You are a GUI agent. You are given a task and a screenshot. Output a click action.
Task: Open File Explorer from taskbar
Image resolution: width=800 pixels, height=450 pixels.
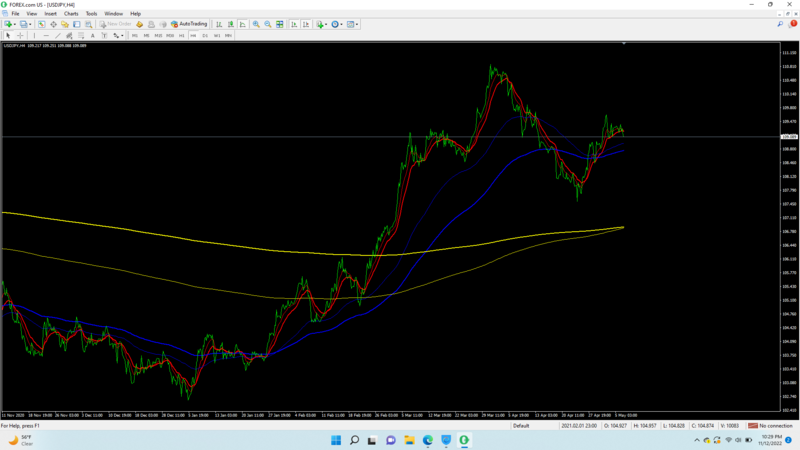409,440
